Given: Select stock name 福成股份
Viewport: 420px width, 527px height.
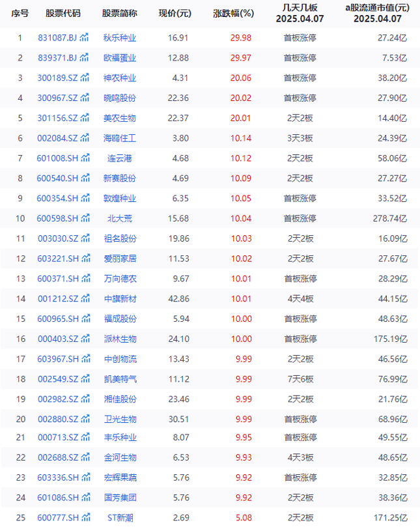Looking at the screenshot, I should (120, 319).
